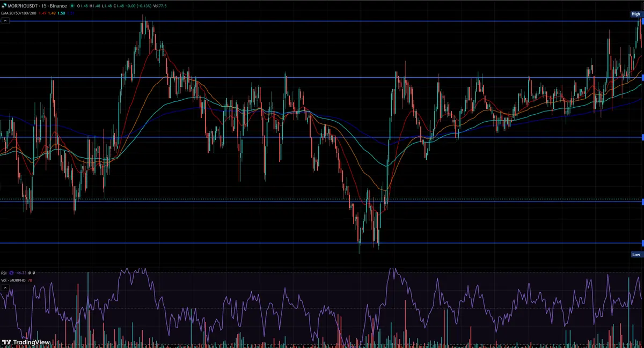Select the Vol · MORPHO indicator label
Screen dimensions: 644x348
click(x=13, y=280)
